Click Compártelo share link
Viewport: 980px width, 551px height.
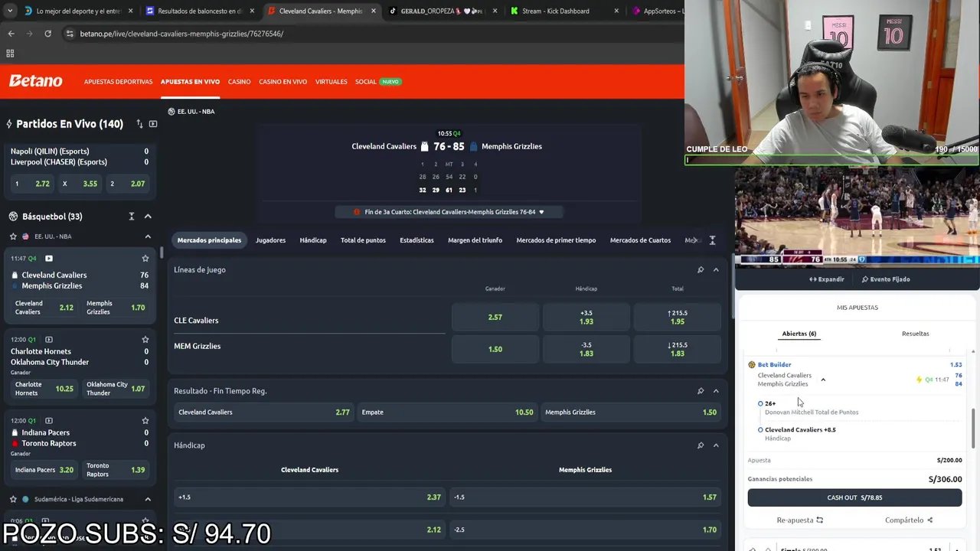[909, 520]
